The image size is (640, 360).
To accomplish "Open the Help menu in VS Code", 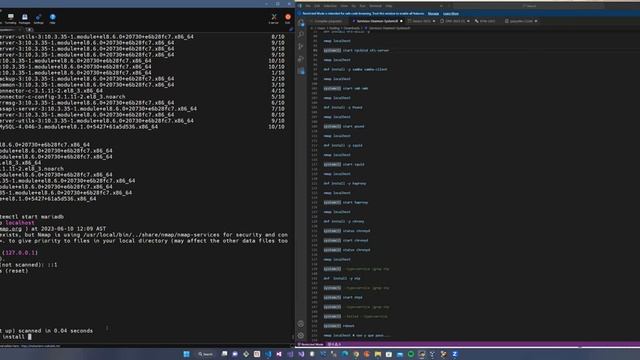I will [x=389, y=6].
